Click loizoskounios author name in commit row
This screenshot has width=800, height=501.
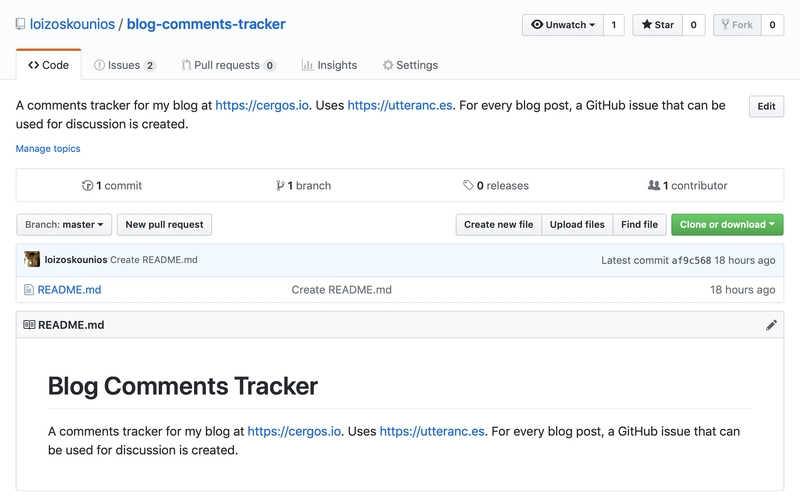coord(76,260)
